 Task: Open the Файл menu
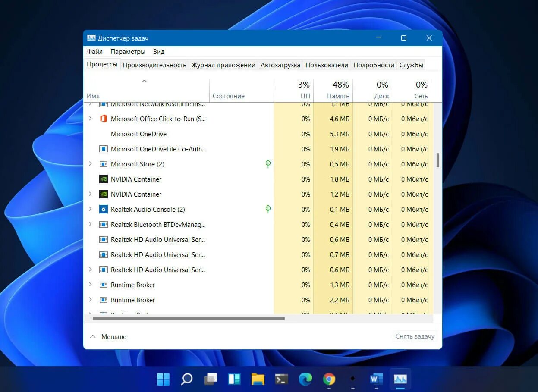tap(94, 52)
